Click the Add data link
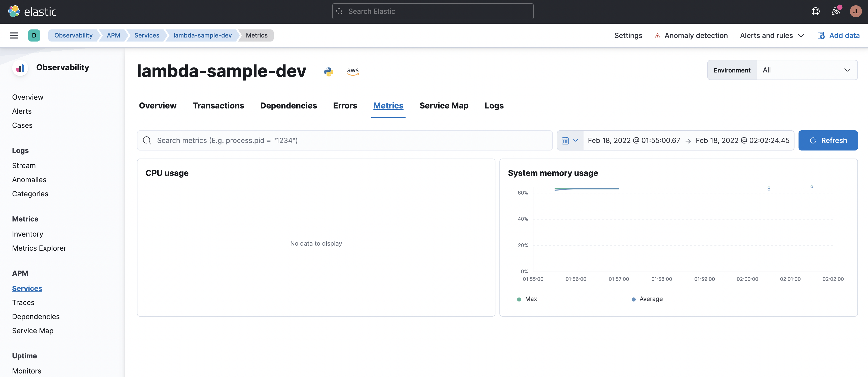This screenshot has height=377, width=868. tap(844, 35)
